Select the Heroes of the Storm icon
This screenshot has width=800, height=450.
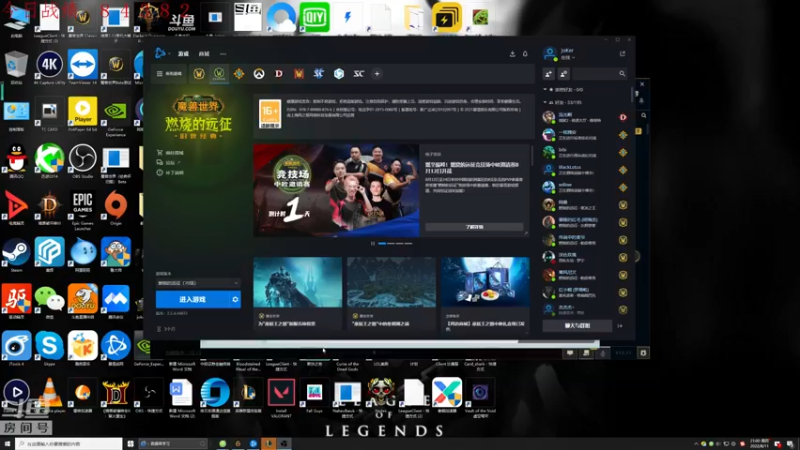pos(339,73)
